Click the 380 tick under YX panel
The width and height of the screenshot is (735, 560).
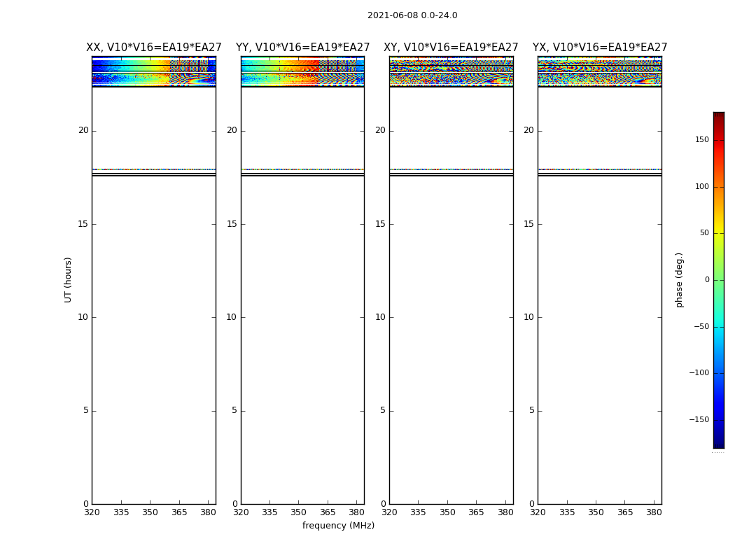coord(654,512)
